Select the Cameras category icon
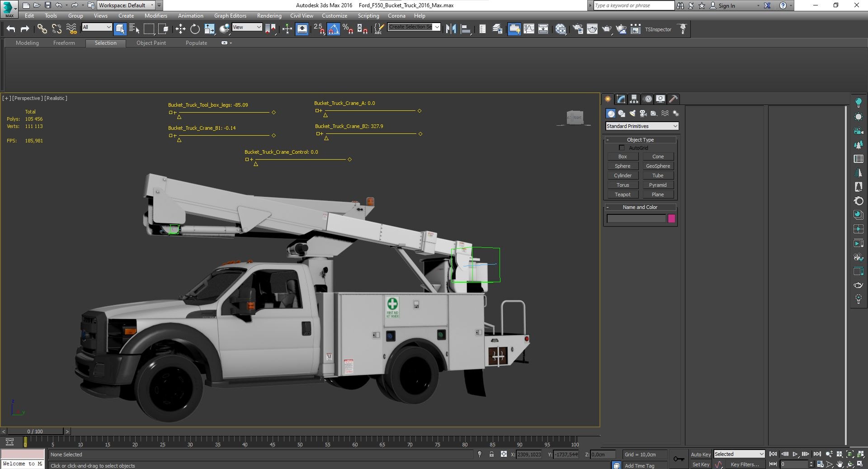 point(643,114)
